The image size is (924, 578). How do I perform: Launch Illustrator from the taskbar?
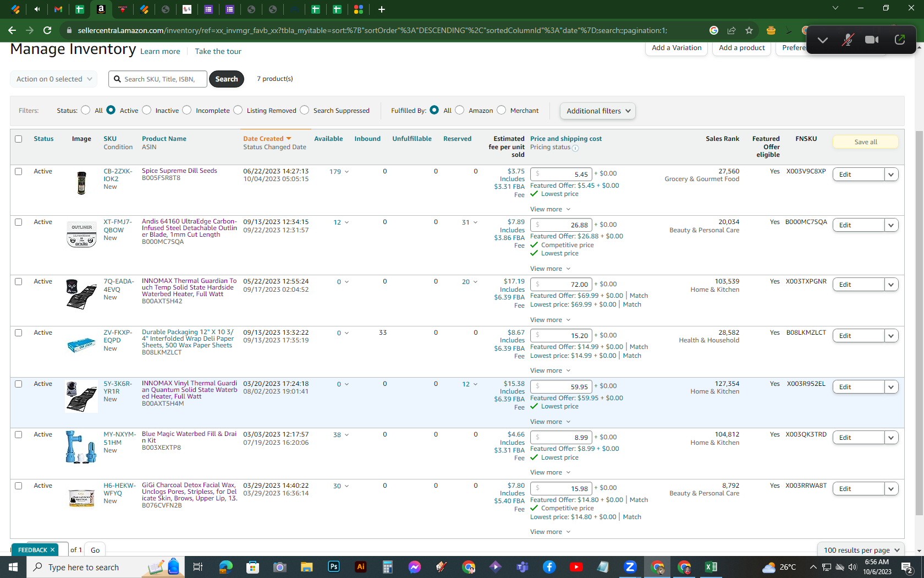(x=361, y=566)
